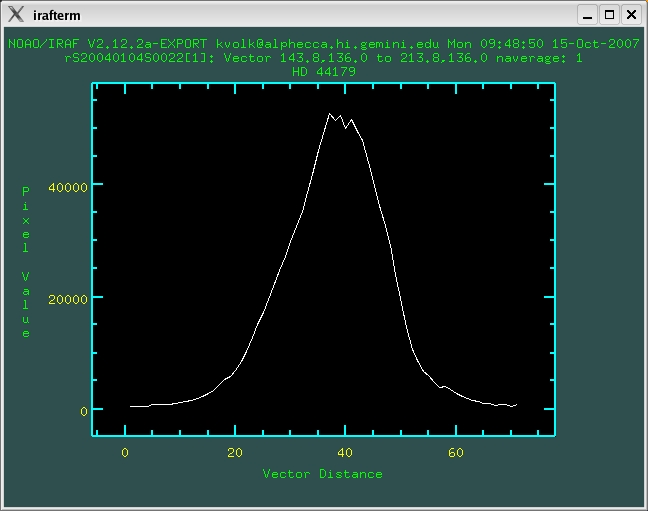Click the 0 y-axis tick label
This screenshot has height=511, width=648.
click(84, 411)
